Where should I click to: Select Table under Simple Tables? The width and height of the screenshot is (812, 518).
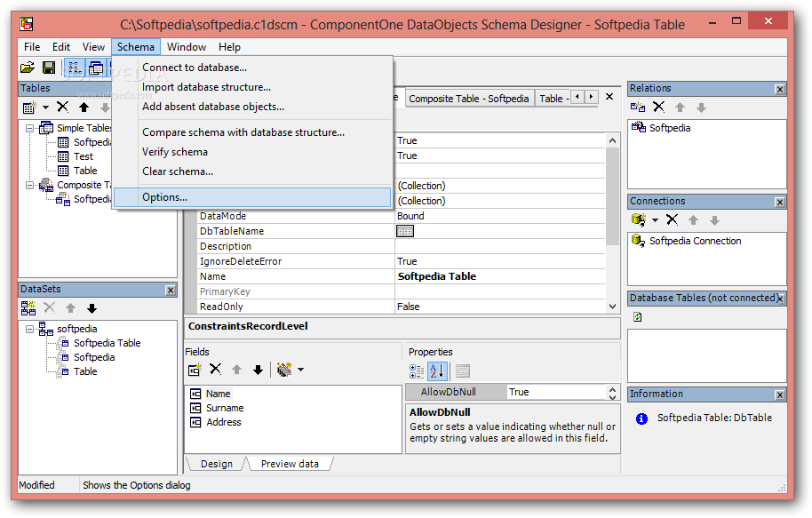(x=85, y=171)
